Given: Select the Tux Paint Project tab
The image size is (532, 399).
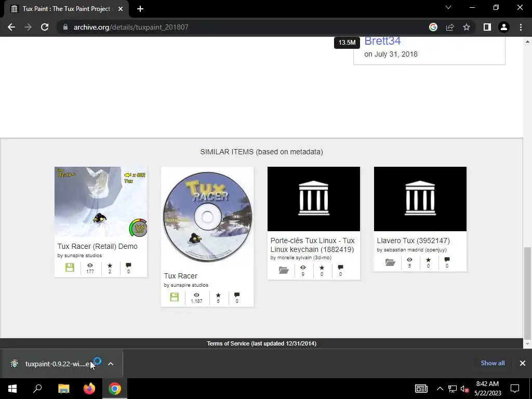Looking at the screenshot, I should (x=66, y=9).
